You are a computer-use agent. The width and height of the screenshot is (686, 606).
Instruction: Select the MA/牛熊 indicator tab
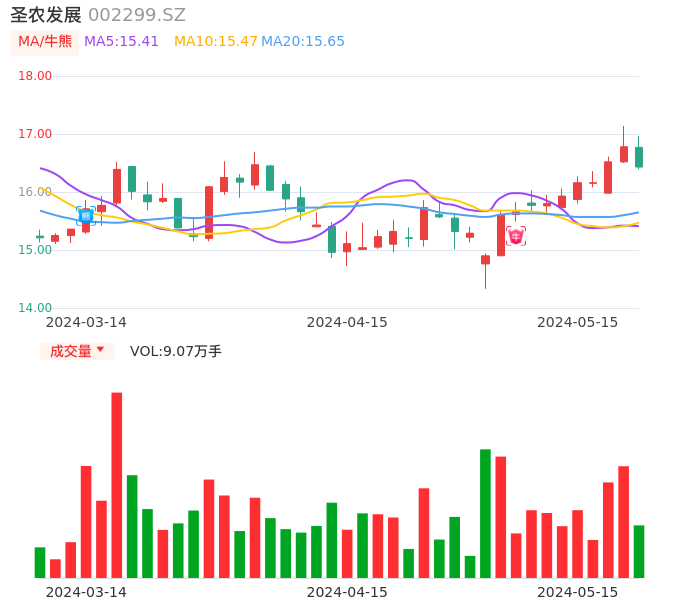pos(44,42)
